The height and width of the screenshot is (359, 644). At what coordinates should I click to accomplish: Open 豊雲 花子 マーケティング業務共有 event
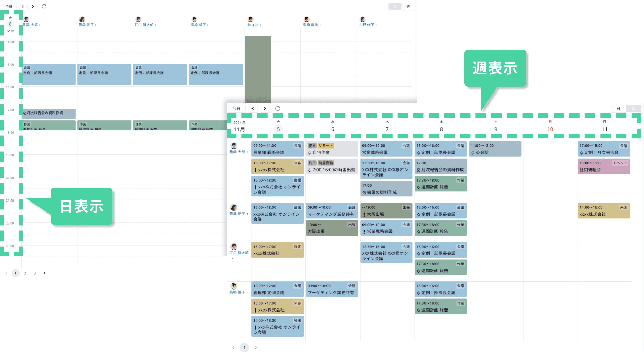(x=332, y=211)
